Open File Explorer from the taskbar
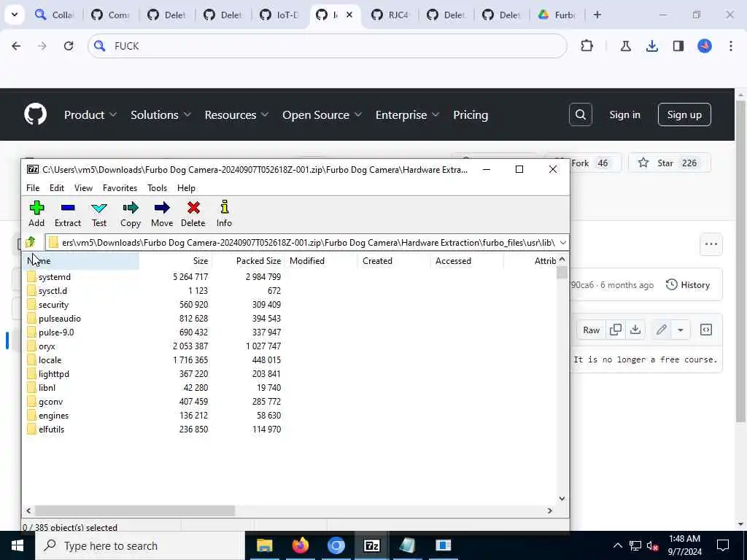 [264, 545]
